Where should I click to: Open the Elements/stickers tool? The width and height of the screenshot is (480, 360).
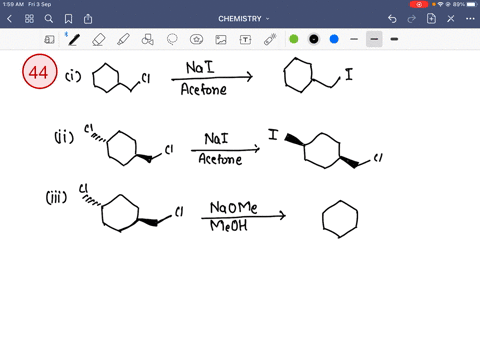pyautogui.click(x=196, y=39)
